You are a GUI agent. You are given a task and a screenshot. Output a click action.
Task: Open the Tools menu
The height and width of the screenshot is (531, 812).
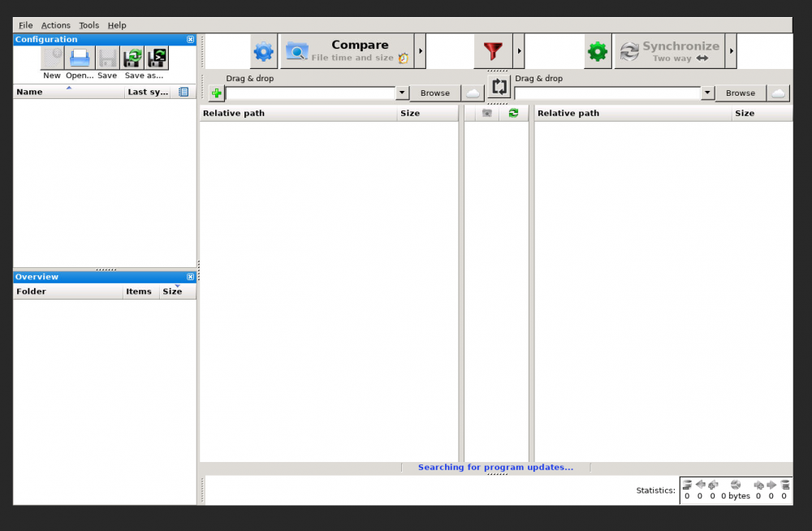click(x=89, y=25)
